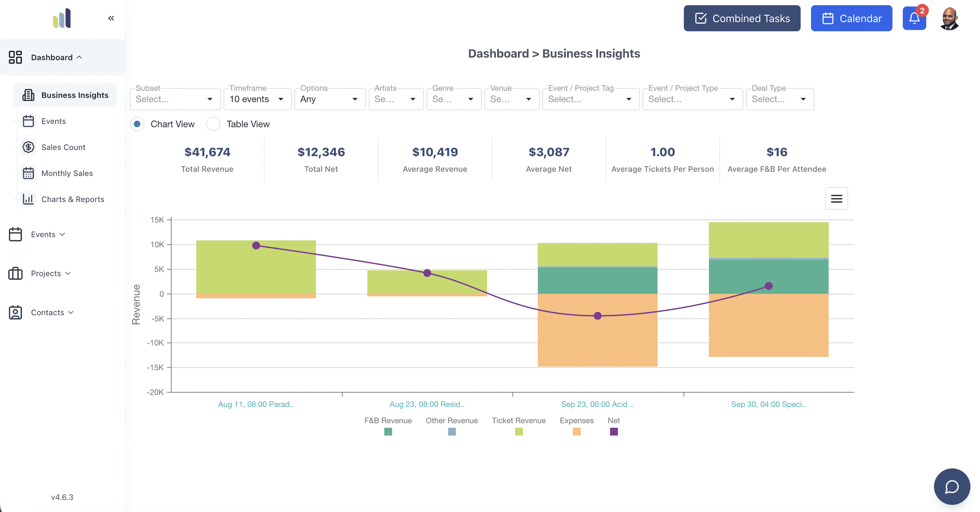The height and width of the screenshot is (512, 980).
Task: Open the Calendar button
Action: click(851, 18)
